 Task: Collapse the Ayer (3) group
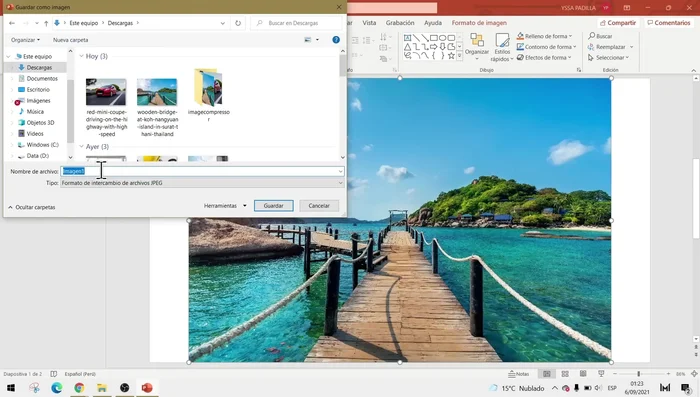(x=81, y=146)
